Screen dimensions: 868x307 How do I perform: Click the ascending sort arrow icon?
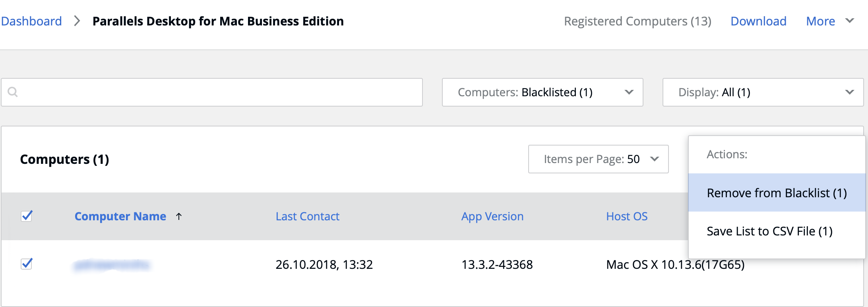pos(179,216)
